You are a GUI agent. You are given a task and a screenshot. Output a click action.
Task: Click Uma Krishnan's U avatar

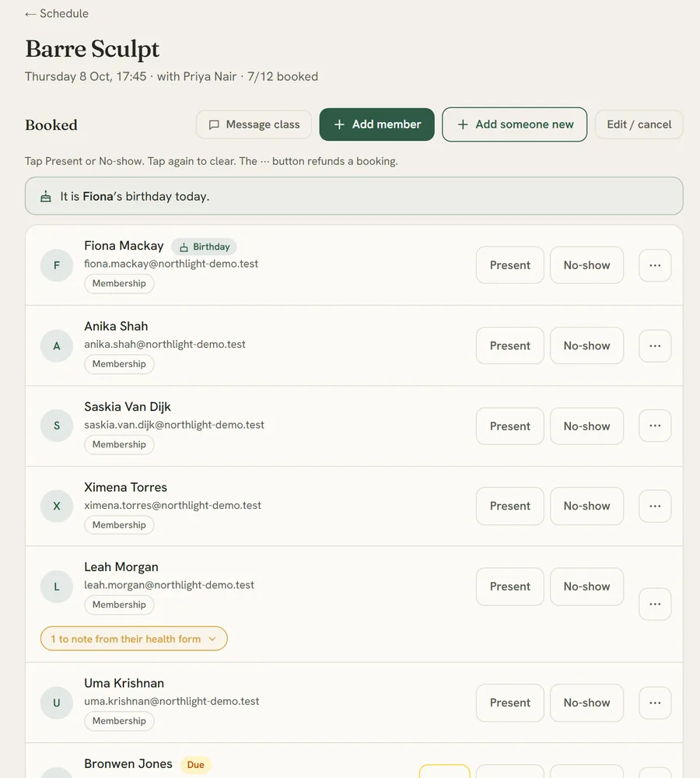coord(57,703)
